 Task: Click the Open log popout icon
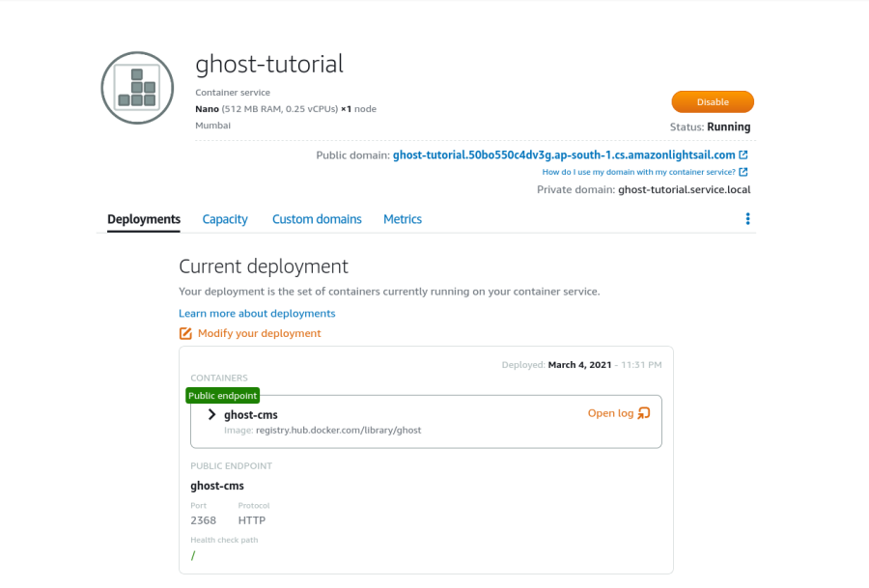click(x=643, y=413)
